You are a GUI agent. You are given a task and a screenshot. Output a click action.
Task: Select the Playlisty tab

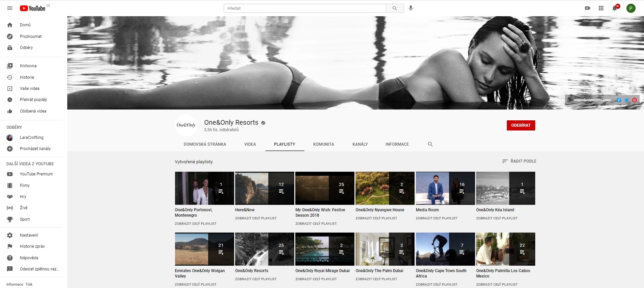pos(284,144)
